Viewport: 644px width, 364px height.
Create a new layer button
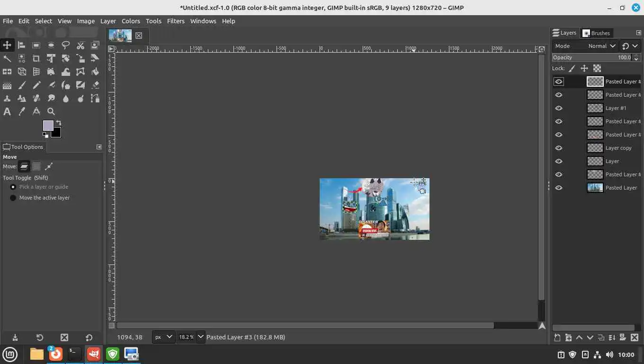pos(557,337)
